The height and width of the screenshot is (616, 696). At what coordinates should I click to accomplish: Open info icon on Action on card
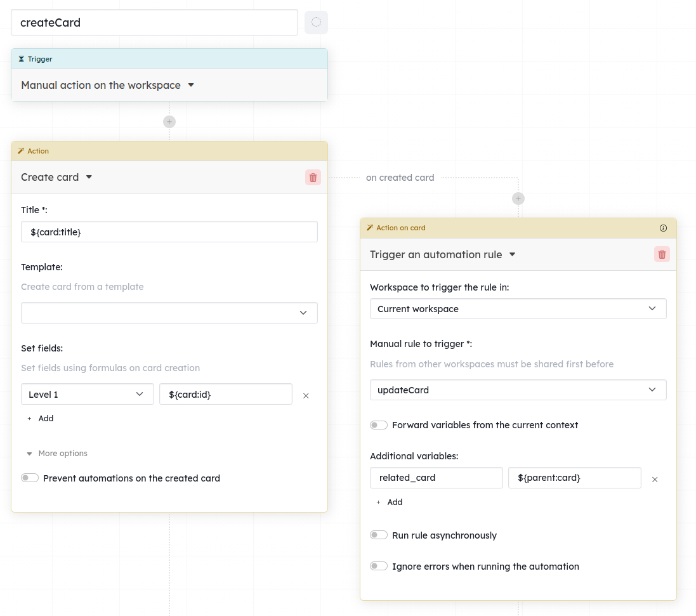pyautogui.click(x=663, y=228)
